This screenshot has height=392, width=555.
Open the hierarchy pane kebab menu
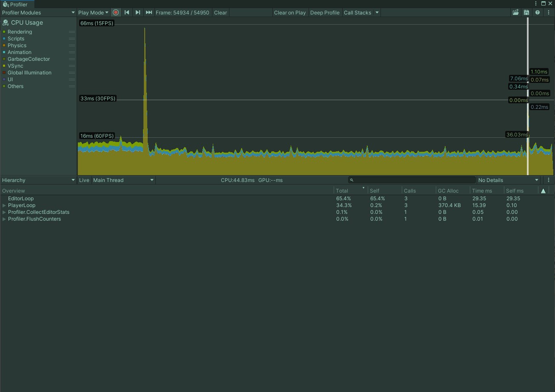[x=548, y=180]
